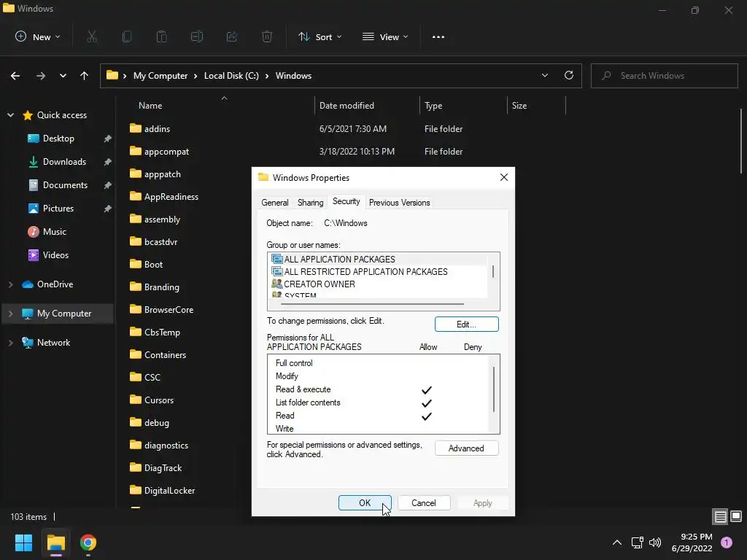
Task: Switch to the Previous Versions tab
Action: tap(399, 203)
